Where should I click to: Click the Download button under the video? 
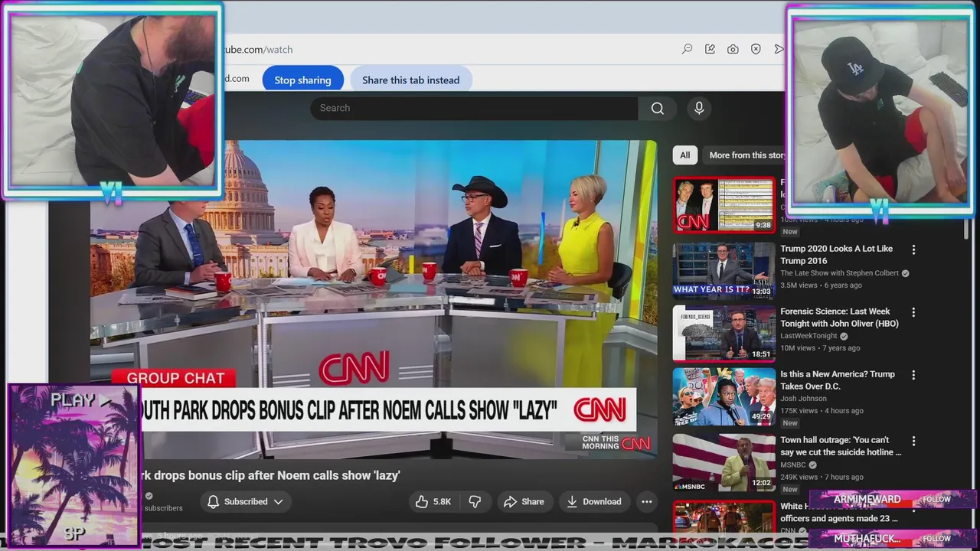[x=593, y=502]
